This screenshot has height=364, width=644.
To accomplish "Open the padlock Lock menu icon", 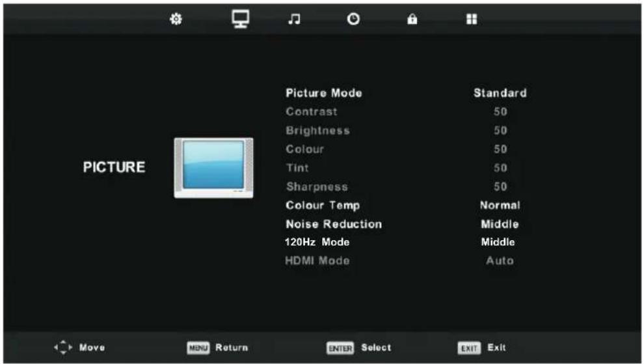I will click(x=412, y=19).
